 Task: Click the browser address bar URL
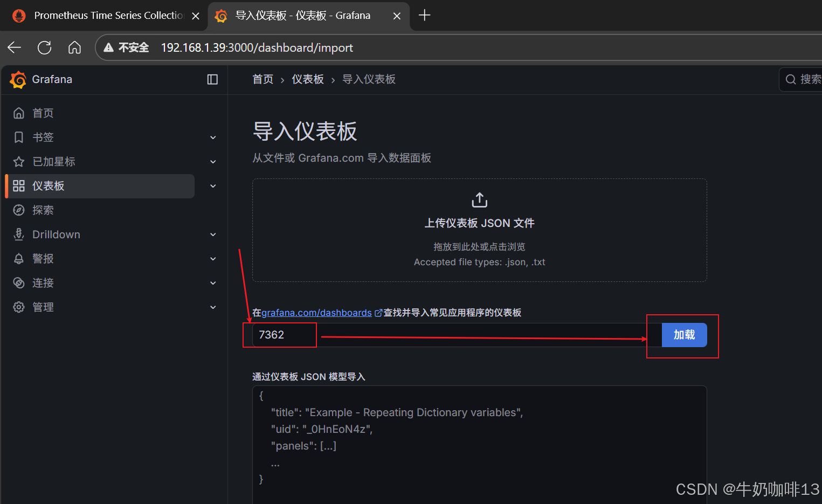click(257, 47)
